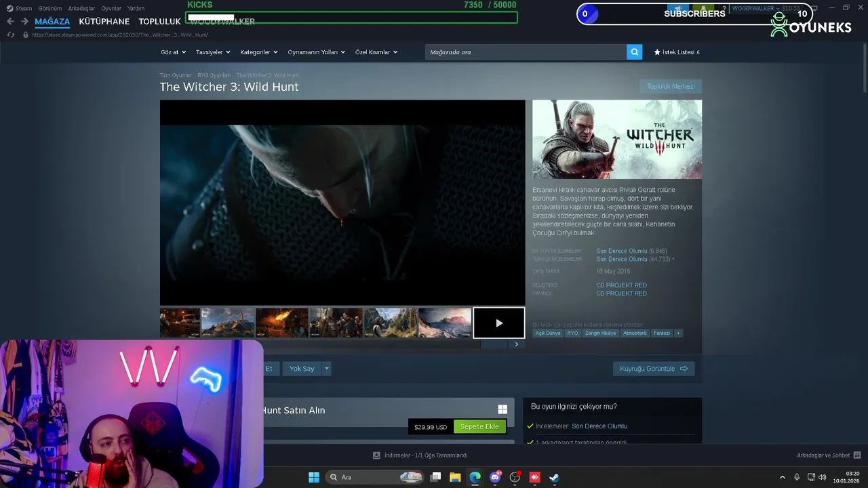The height and width of the screenshot is (488, 868).
Task: Open the Arkadaşlar menu
Action: click(x=81, y=8)
